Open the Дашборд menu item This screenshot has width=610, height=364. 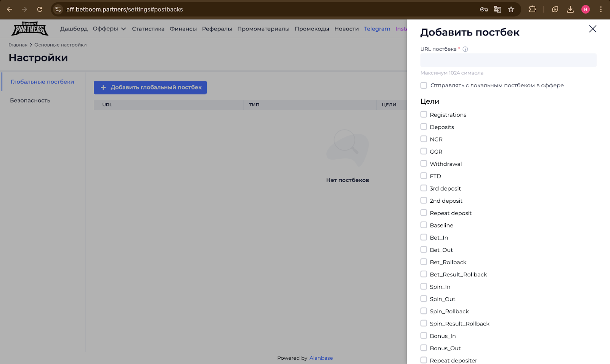click(x=74, y=29)
